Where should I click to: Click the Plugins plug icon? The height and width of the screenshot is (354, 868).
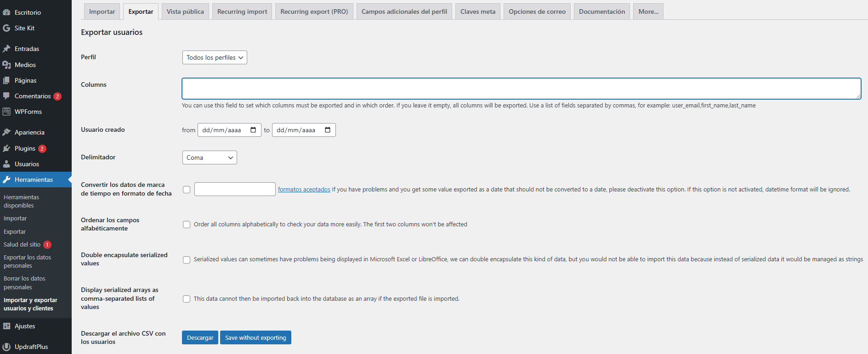[x=6, y=148]
